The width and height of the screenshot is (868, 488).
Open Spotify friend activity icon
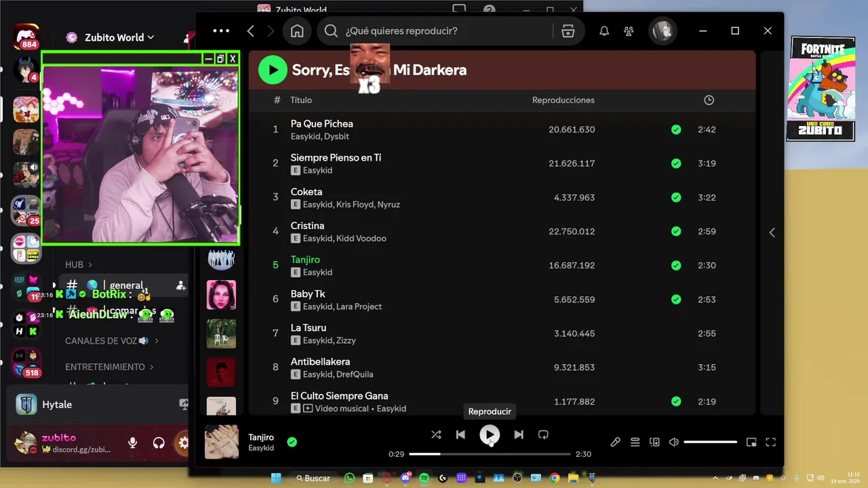click(629, 31)
